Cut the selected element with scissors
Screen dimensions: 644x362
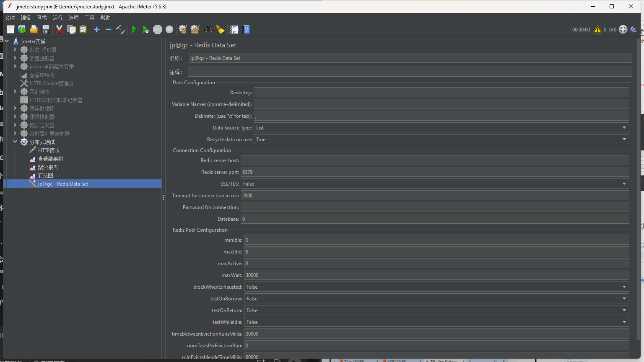coord(59,29)
